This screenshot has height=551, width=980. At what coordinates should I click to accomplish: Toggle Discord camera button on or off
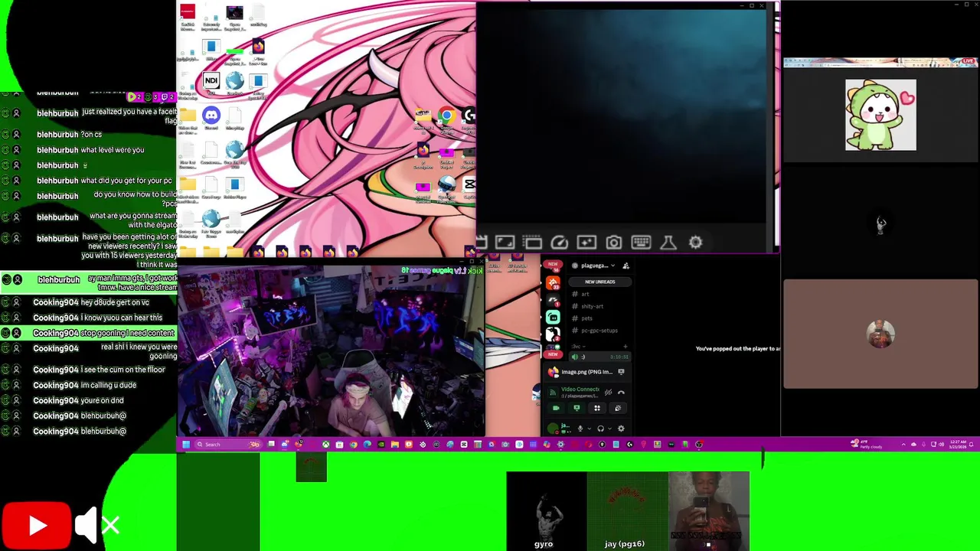click(x=556, y=408)
